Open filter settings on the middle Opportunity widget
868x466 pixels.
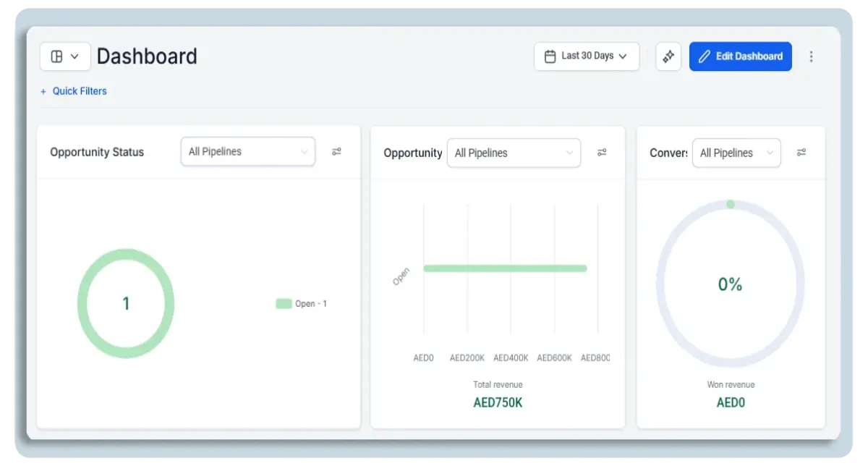[x=603, y=153]
